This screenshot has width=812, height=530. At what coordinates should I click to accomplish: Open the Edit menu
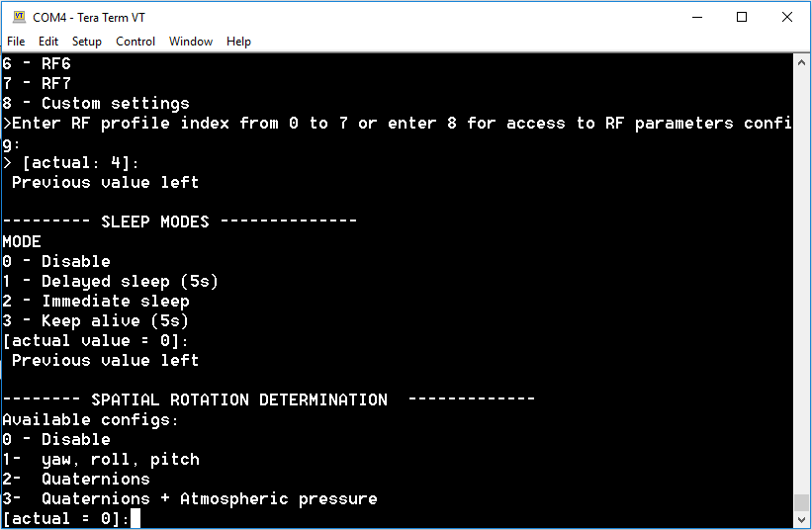point(48,42)
